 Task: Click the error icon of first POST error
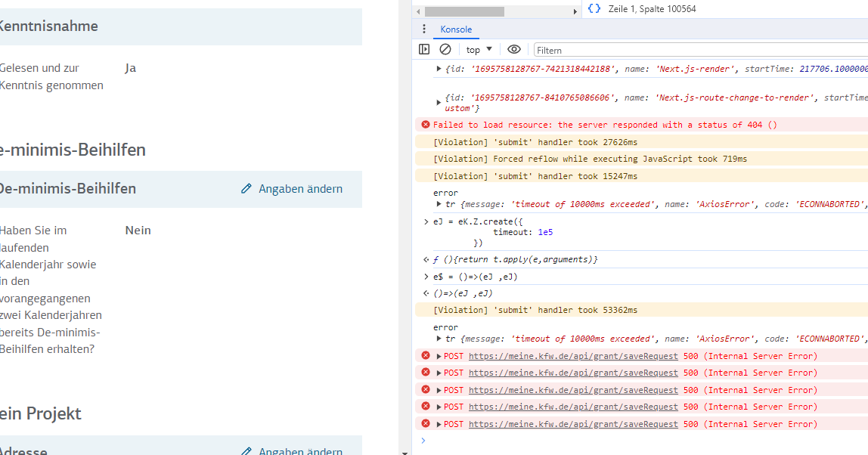pyautogui.click(x=425, y=355)
